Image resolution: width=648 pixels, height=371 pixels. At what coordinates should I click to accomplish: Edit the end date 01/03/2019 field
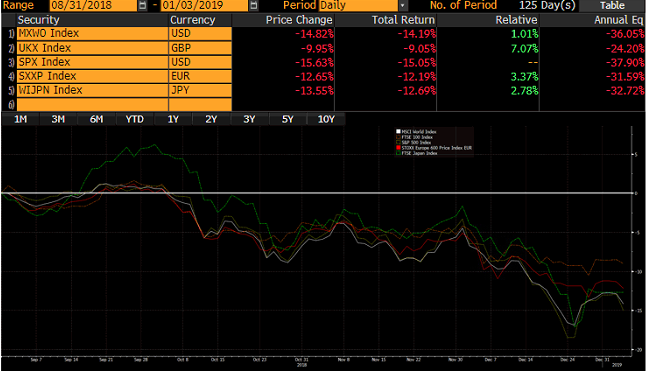tap(204, 5)
